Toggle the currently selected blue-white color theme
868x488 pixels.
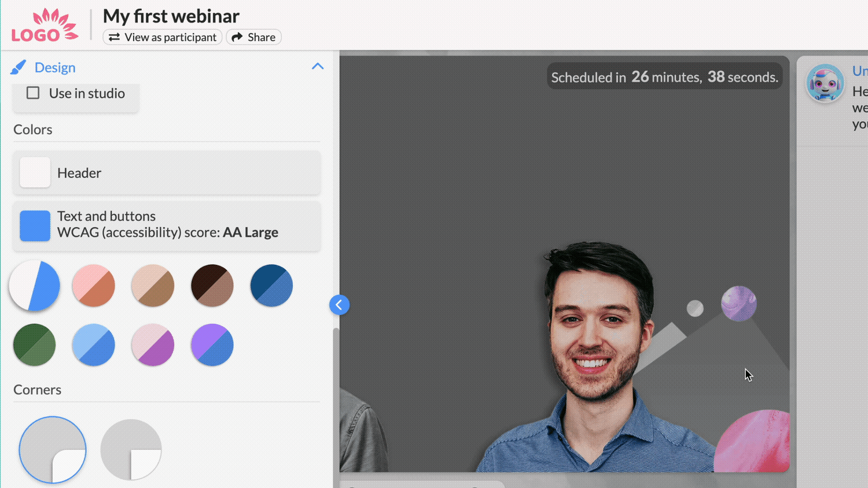[34, 285]
